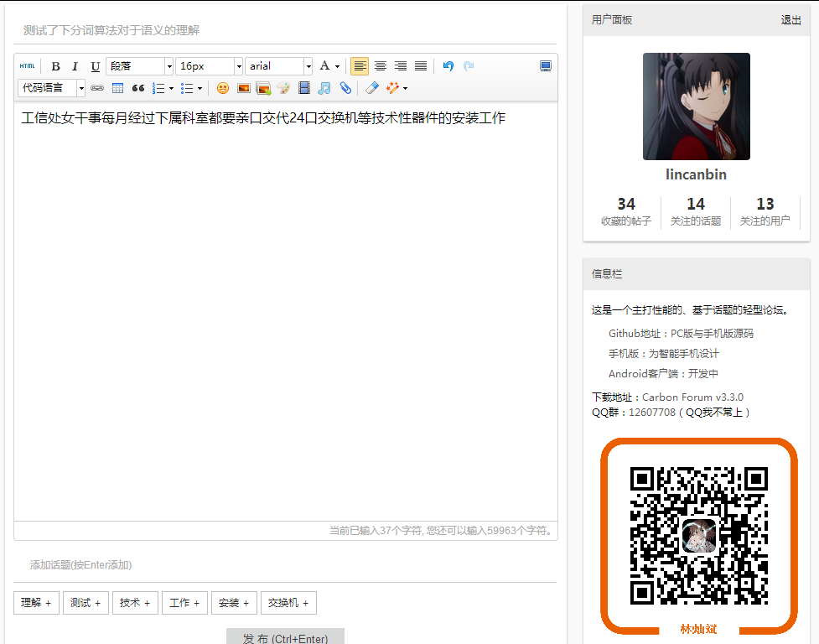Viewport: 819px width, 644px height.
Task: View 14 关注的话题 followed topics
Action: 696,211
